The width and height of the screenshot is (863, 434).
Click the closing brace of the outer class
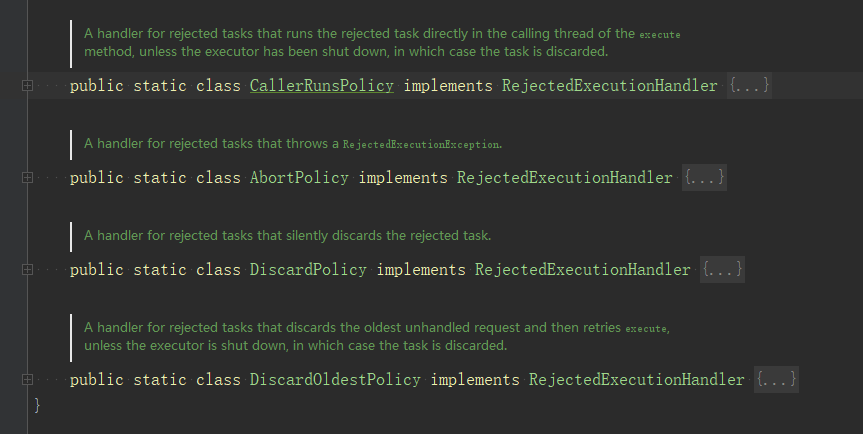click(37, 405)
